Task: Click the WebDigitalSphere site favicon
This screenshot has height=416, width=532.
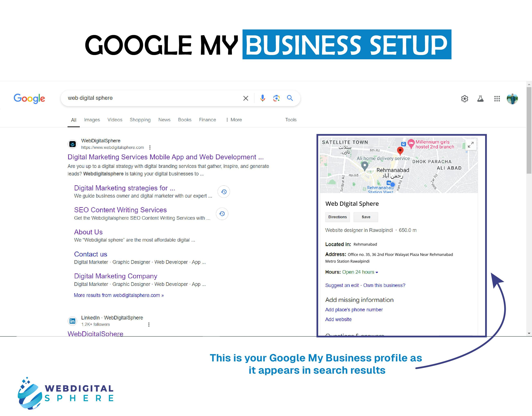Action: click(x=72, y=144)
